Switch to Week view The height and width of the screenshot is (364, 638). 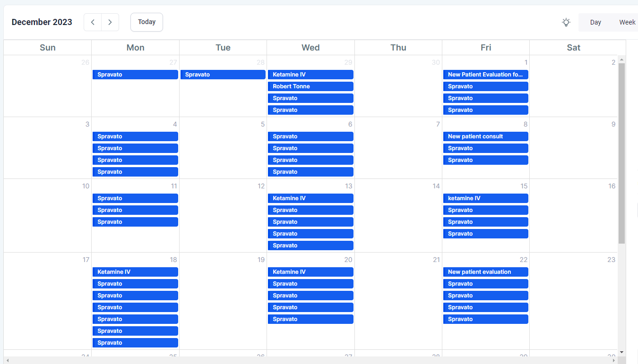pyautogui.click(x=627, y=22)
